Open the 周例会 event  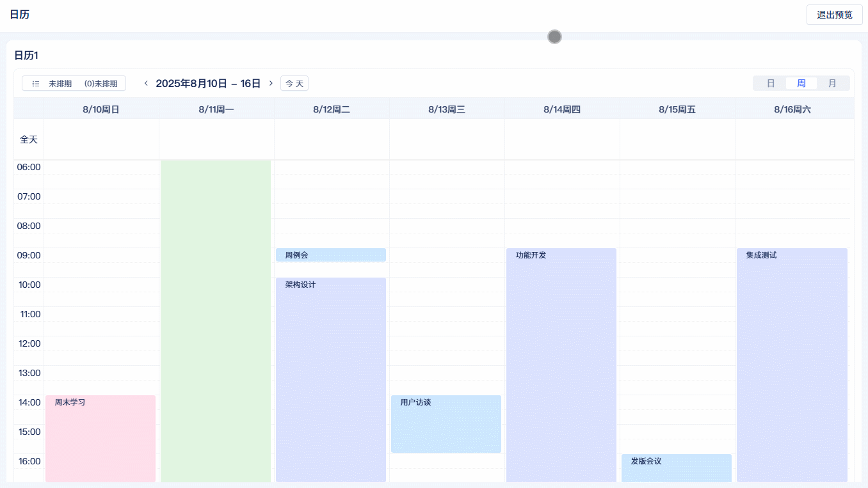pyautogui.click(x=331, y=255)
